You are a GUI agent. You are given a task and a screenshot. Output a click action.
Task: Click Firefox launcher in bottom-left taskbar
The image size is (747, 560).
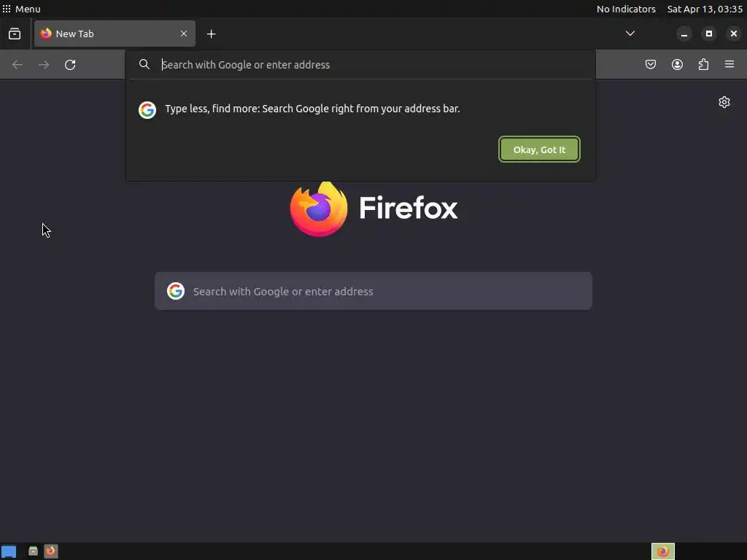pyautogui.click(x=50, y=551)
